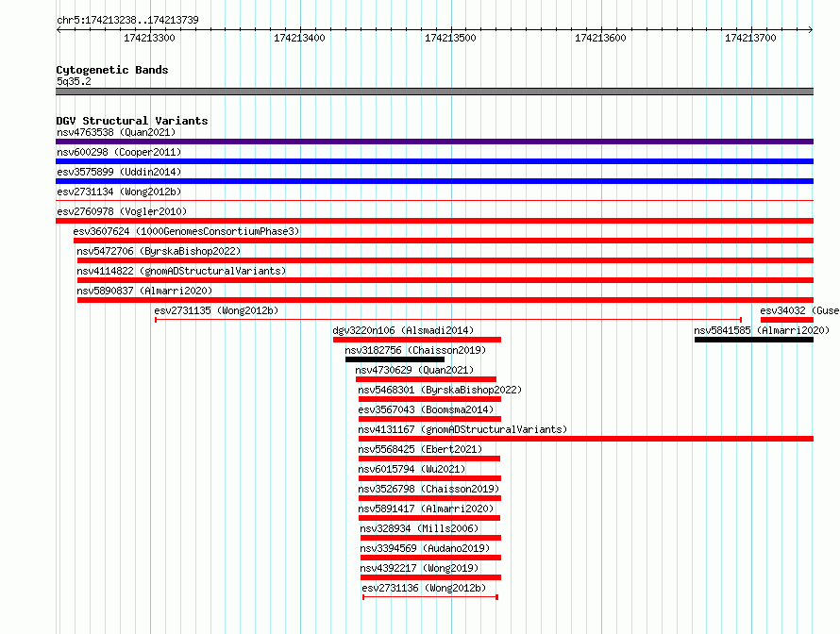Click the 5q35.2 band label
This screenshot has height=634, width=840.
tap(74, 81)
